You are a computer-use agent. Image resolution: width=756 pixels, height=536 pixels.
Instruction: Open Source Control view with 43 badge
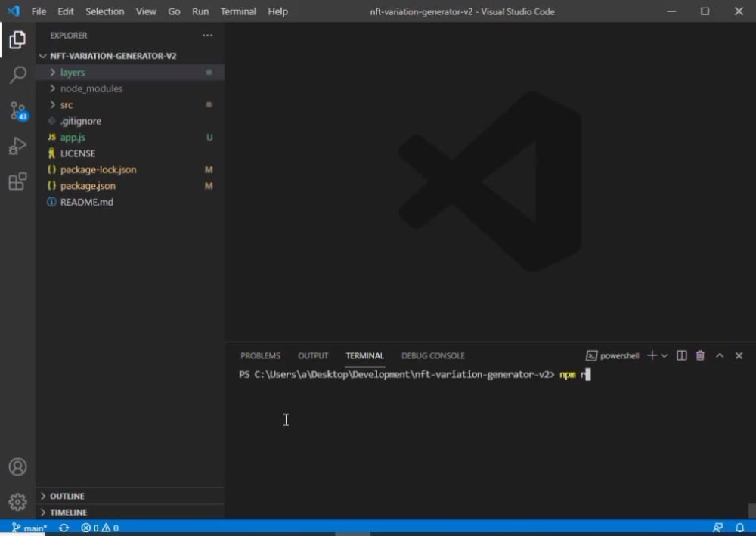[18, 110]
